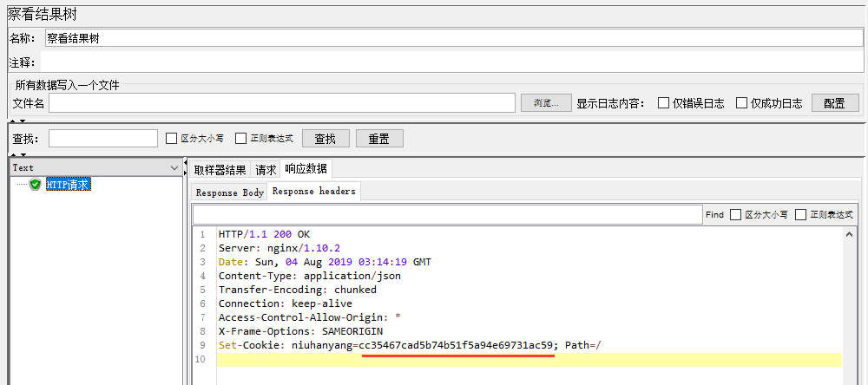Click into the 文件名 input field
Screen dimensions: 868x385
point(282,103)
